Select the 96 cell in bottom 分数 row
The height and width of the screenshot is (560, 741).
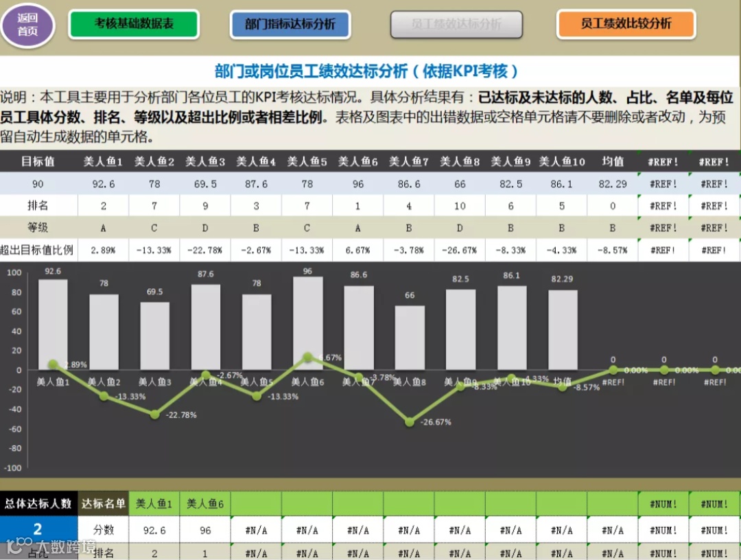tap(205, 530)
